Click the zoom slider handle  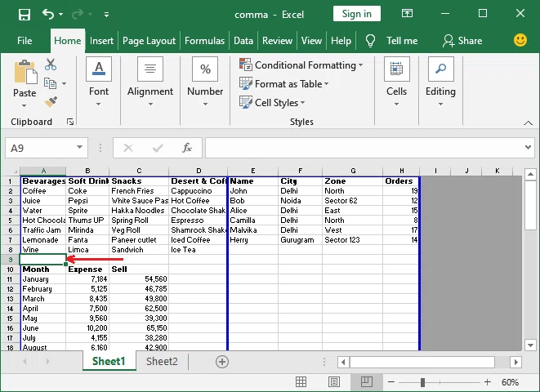[x=422, y=382]
